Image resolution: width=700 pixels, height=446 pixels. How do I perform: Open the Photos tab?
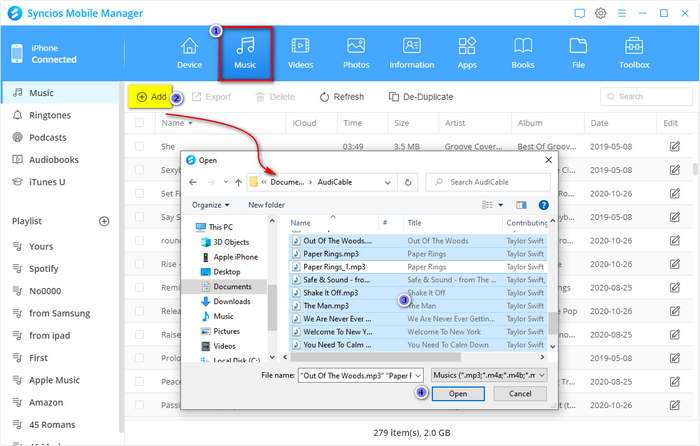coord(356,53)
